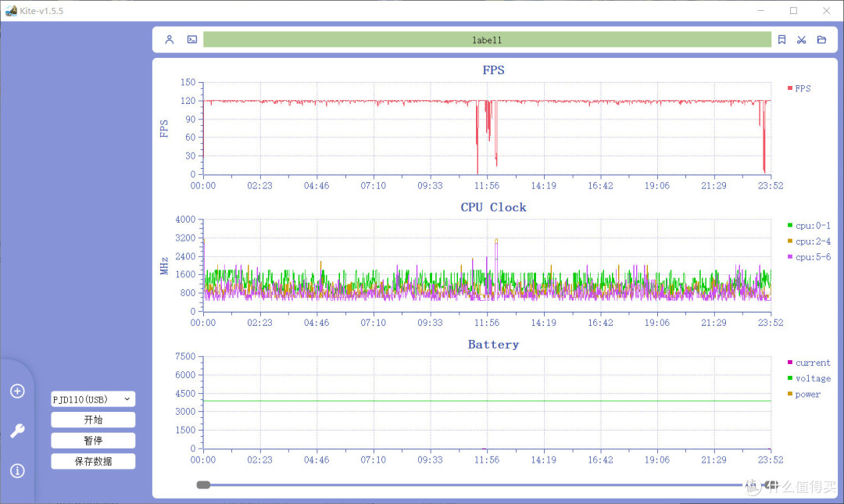Image resolution: width=844 pixels, height=504 pixels.
Task: Click the Kite app icon in title bar
Action: coord(11,10)
